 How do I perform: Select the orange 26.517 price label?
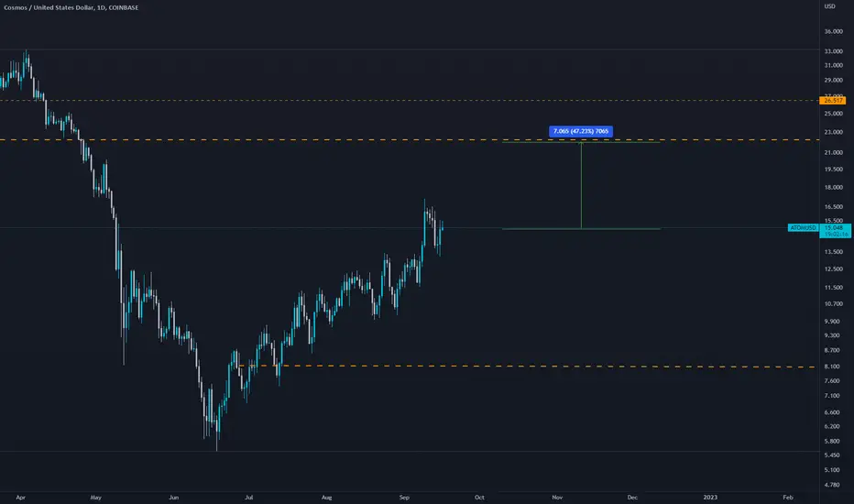(832, 101)
